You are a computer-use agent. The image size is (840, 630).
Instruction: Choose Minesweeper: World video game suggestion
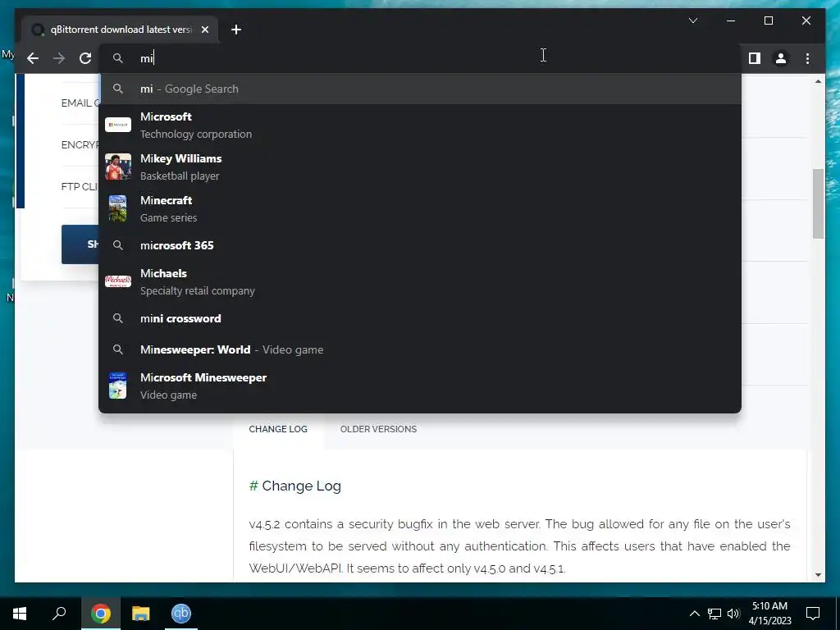(420, 349)
